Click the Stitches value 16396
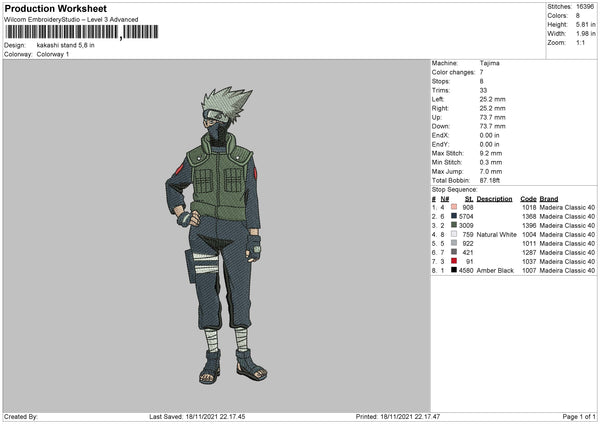 585,7
